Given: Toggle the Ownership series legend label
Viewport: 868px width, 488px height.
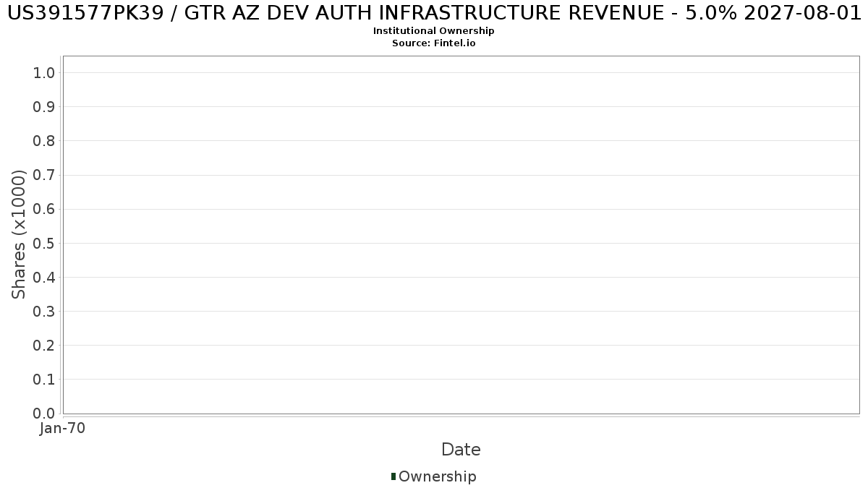Looking at the screenshot, I should tap(437, 476).
